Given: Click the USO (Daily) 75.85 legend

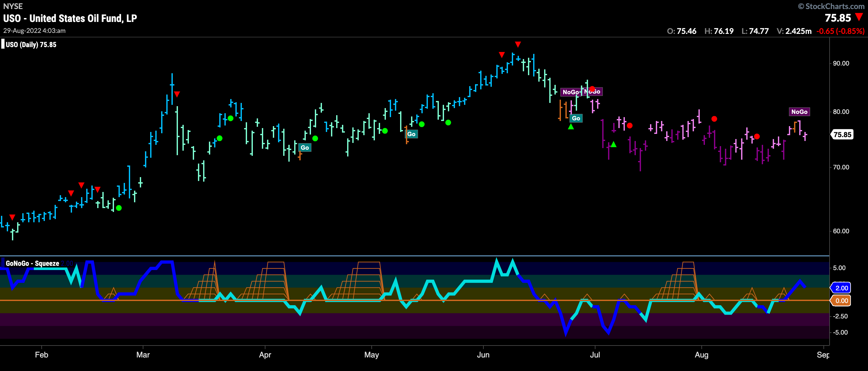Looking at the screenshot, I should pyautogui.click(x=31, y=45).
